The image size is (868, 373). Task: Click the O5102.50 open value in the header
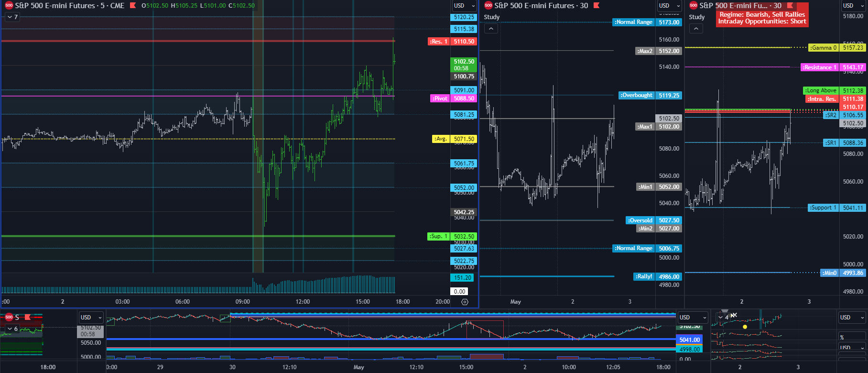coord(155,6)
